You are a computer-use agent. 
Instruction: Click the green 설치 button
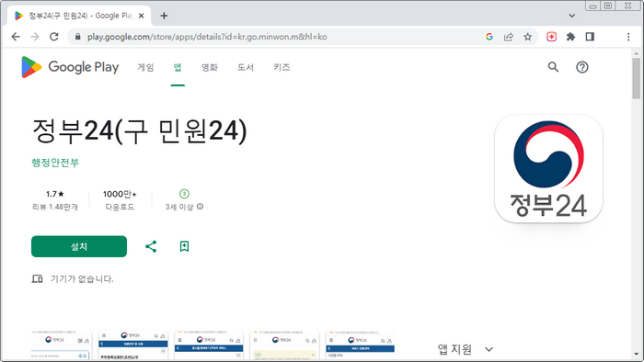[79, 246]
